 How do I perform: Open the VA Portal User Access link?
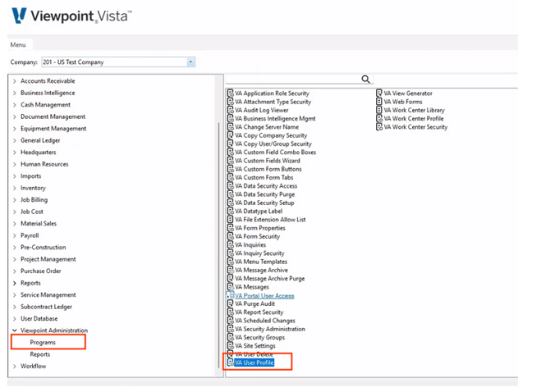pos(264,296)
